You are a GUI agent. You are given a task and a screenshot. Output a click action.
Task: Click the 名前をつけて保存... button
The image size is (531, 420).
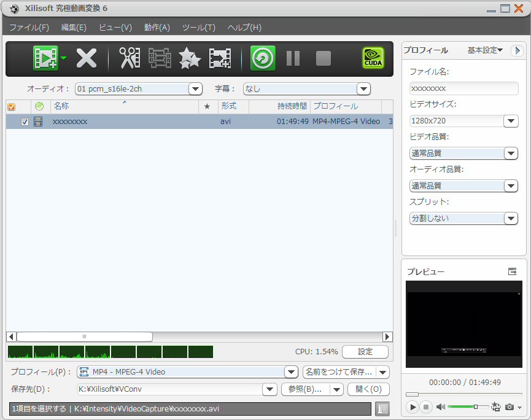[x=339, y=372]
